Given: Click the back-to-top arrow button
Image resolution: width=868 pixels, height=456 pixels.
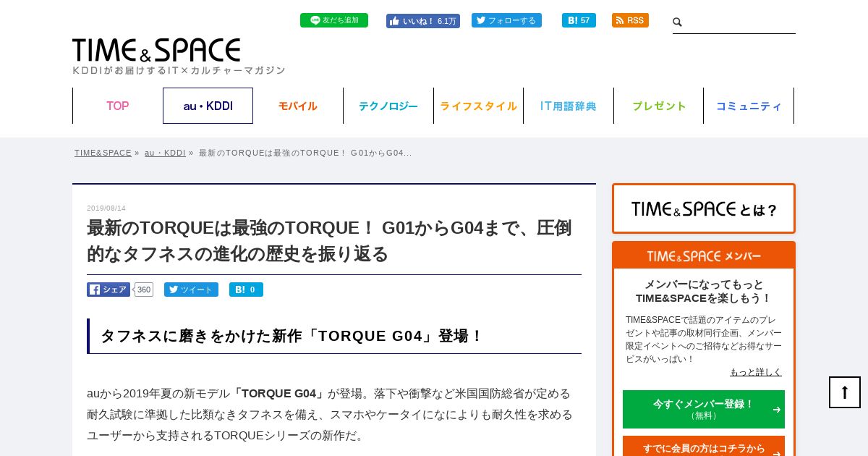Looking at the screenshot, I should click(845, 392).
